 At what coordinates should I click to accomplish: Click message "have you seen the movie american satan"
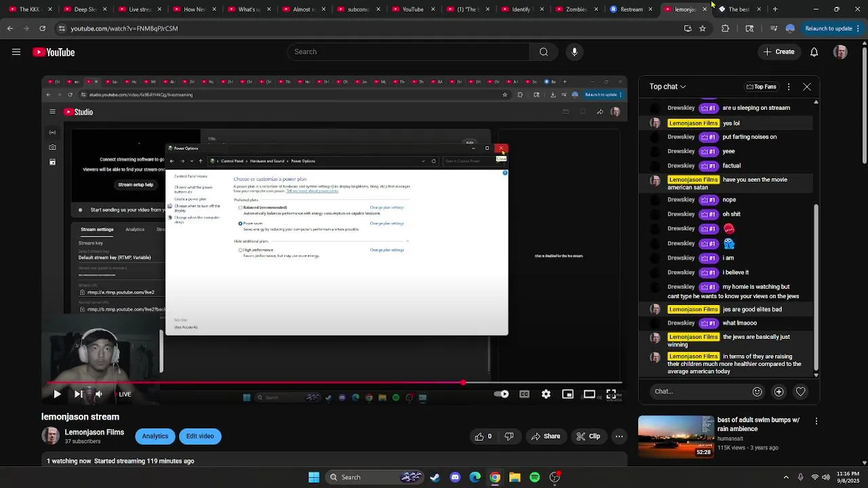click(729, 184)
